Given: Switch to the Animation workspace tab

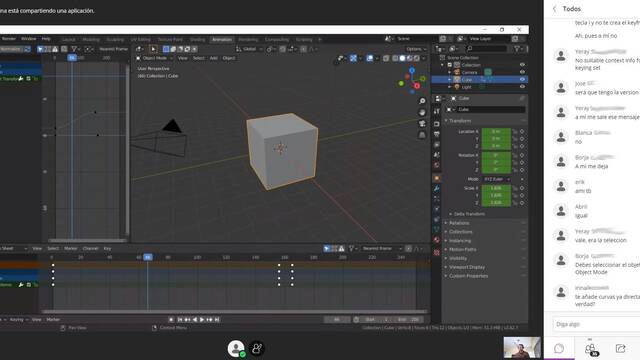Looking at the screenshot, I should tap(222, 40).
